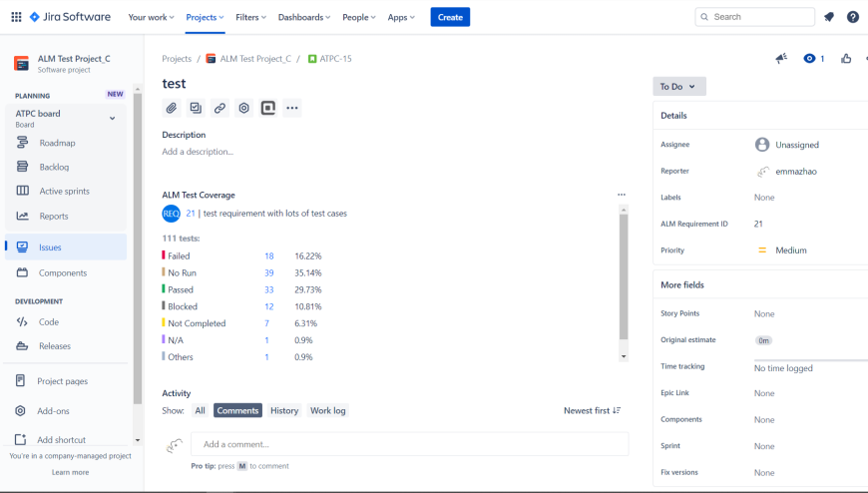The height and width of the screenshot is (493, 868).
Task: Show All activity tab
Action: click(200, 410)
